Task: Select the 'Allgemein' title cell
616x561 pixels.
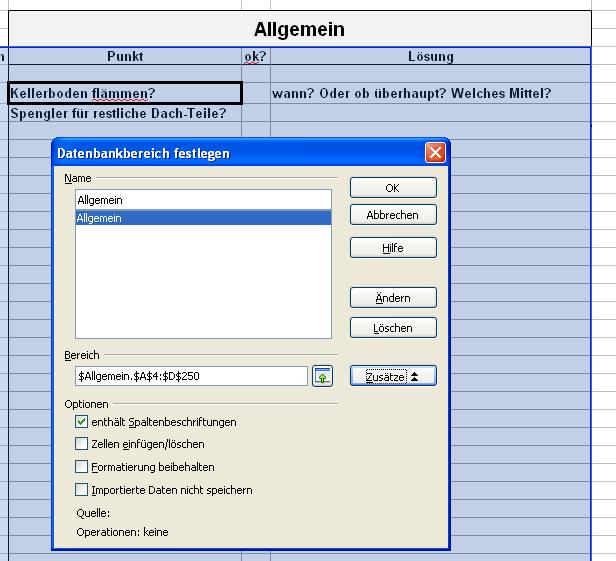Action: click(x=299, y=29)
